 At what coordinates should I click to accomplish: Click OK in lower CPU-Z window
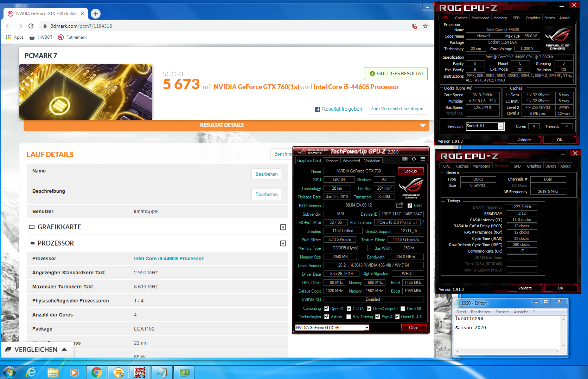click(x=561, y=288)
